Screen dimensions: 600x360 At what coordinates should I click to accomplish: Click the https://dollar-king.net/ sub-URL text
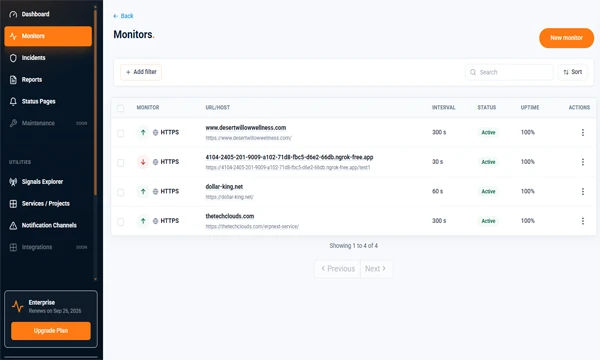[230, 197]
